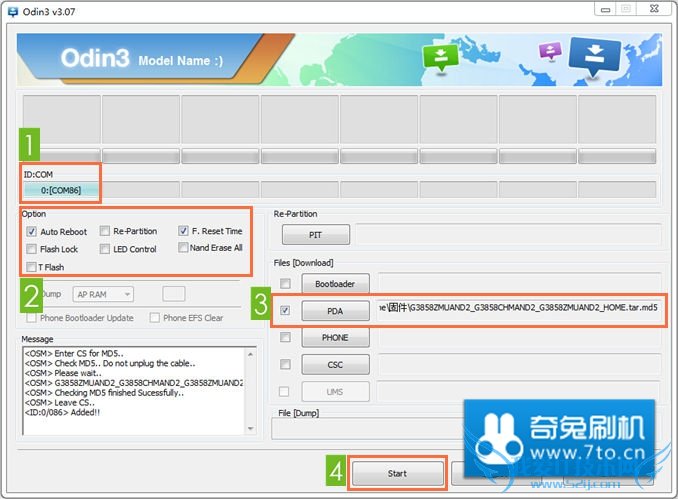678x499 pixels.
Task: Click the PDA file button
Action: pos(335,311)
